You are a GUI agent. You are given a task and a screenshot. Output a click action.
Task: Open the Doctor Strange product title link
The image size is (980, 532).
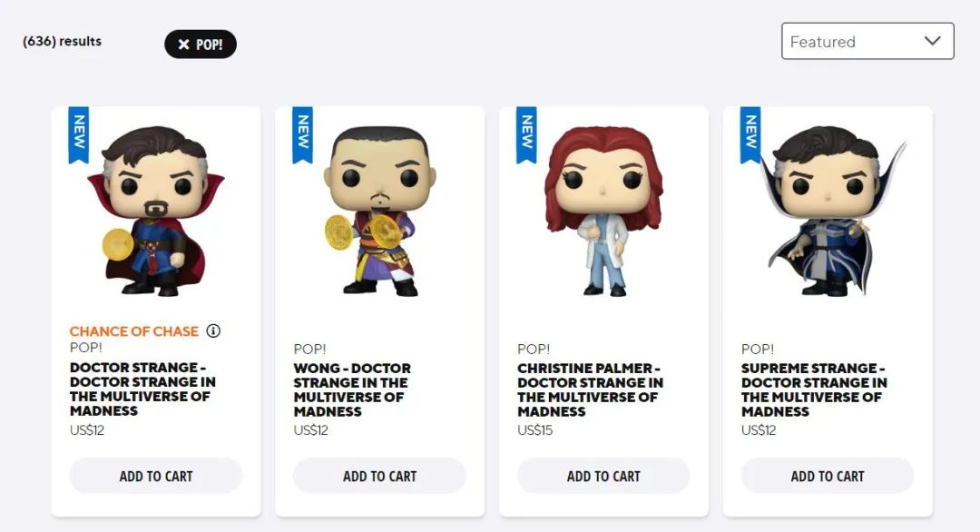tap(142, 389)
